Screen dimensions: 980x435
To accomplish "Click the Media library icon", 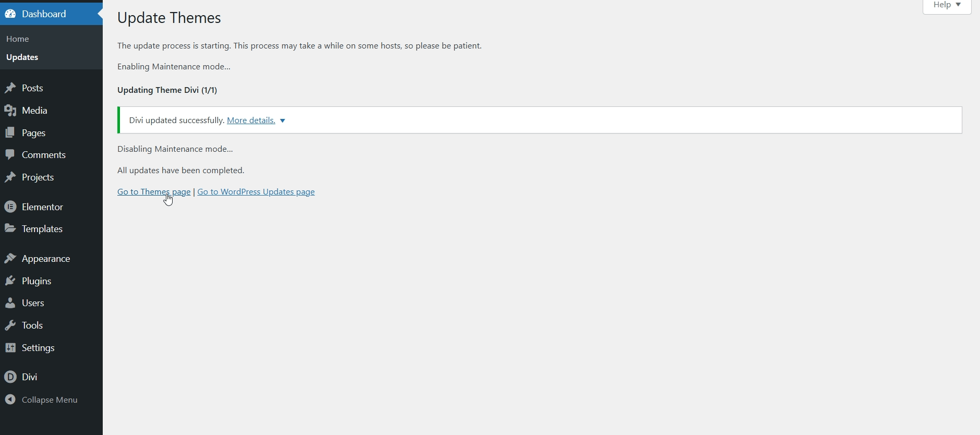I will 10,111.
